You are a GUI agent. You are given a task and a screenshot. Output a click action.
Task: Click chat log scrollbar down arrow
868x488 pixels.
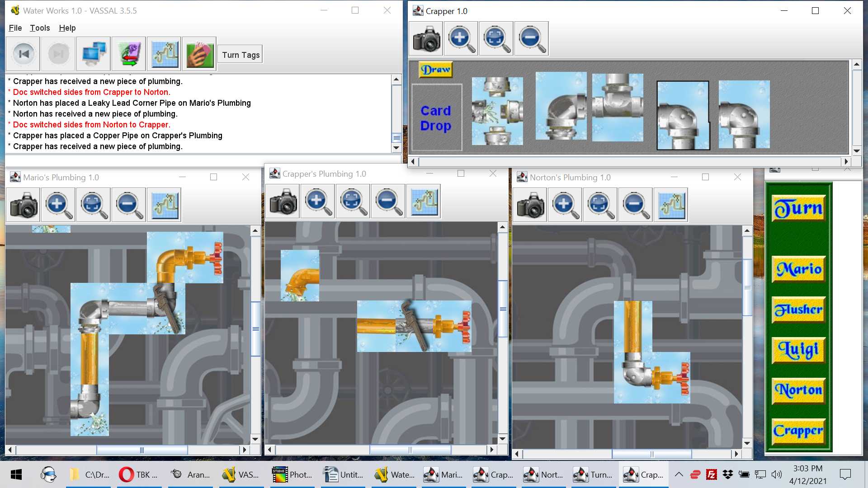pos(396,148)
